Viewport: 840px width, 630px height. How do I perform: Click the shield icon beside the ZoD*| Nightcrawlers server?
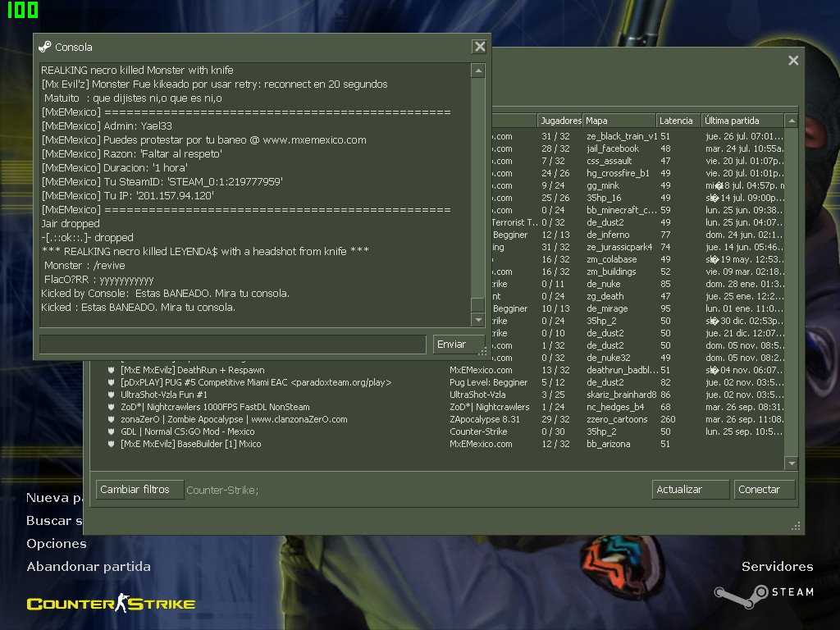pyautogui.click(x=111, y=407)
